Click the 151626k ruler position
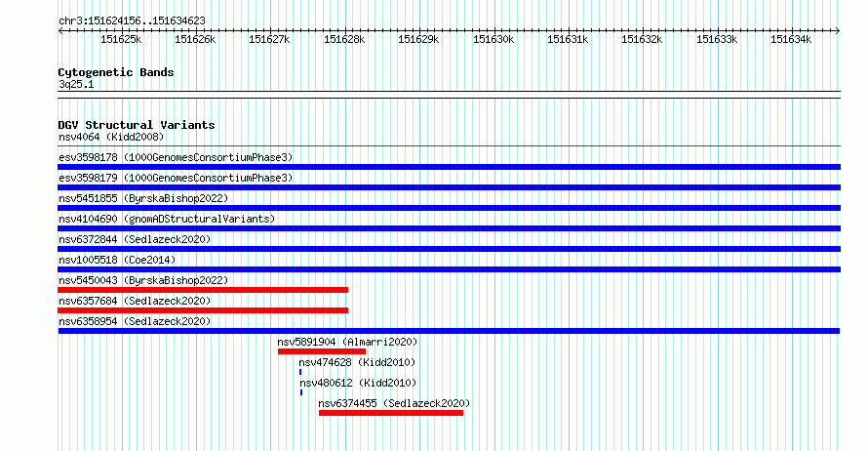The image size is (868, 451). [195, 39]
